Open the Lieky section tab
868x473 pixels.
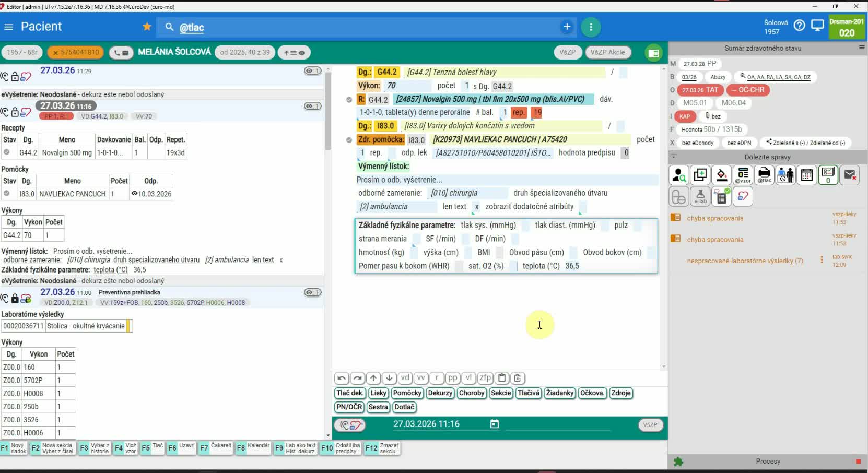click(378, 393)
